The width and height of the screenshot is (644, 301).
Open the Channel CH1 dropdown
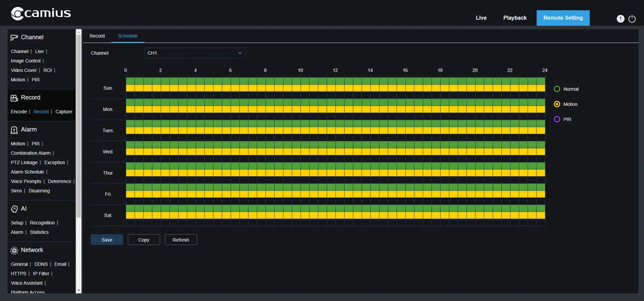pyautogui.click(x=194, y=54)
